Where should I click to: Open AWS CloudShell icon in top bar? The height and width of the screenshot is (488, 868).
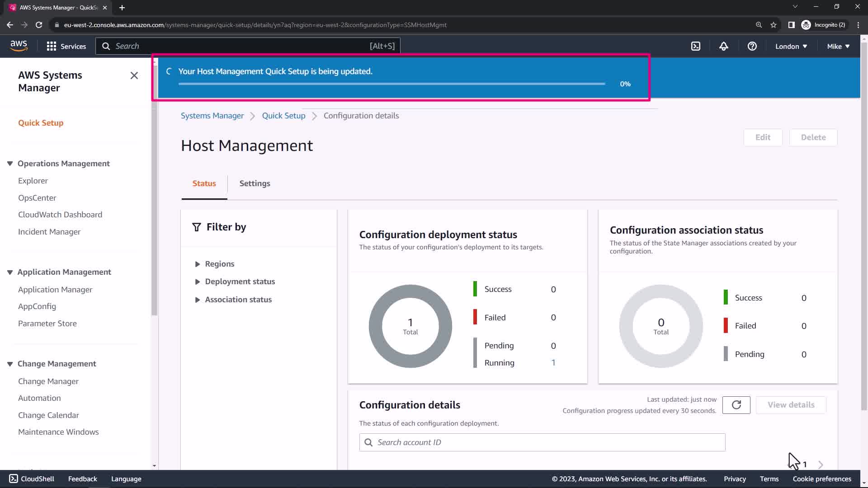point(696,46)
